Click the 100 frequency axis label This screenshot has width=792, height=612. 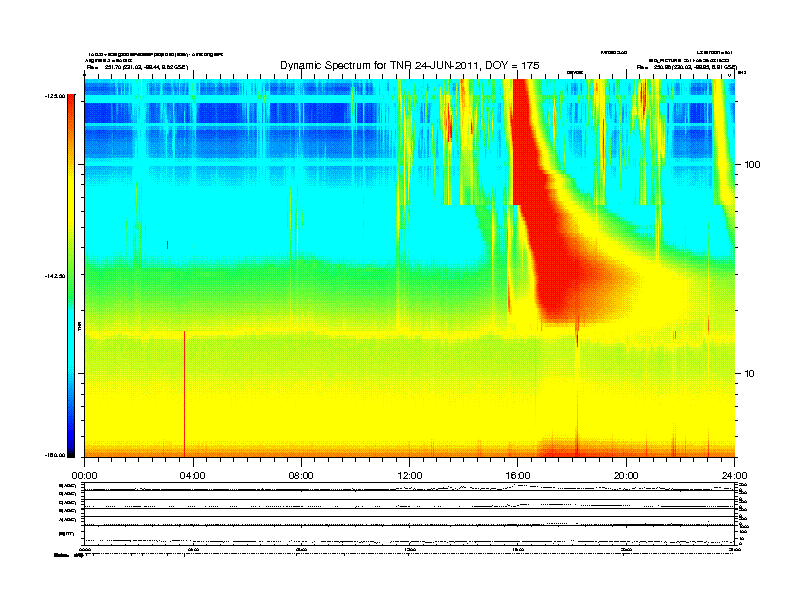pyautogui.click(x=752, y=165)
